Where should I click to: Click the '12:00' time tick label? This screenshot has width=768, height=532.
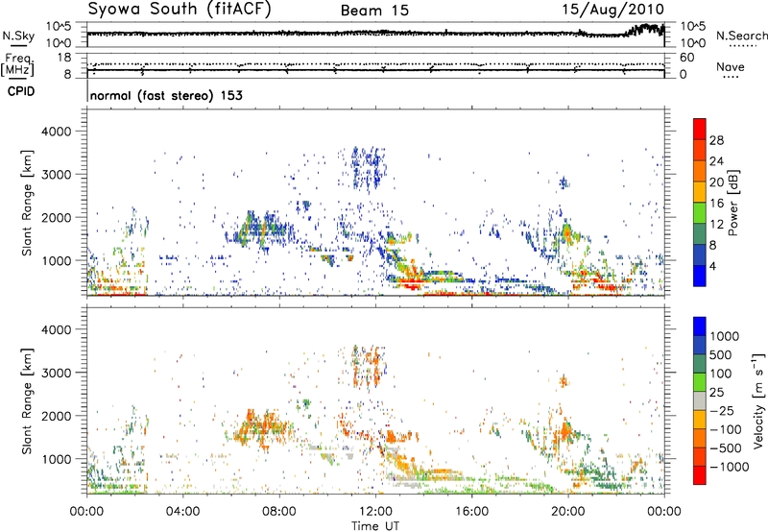pyautogui.click(x=375, y=512)
